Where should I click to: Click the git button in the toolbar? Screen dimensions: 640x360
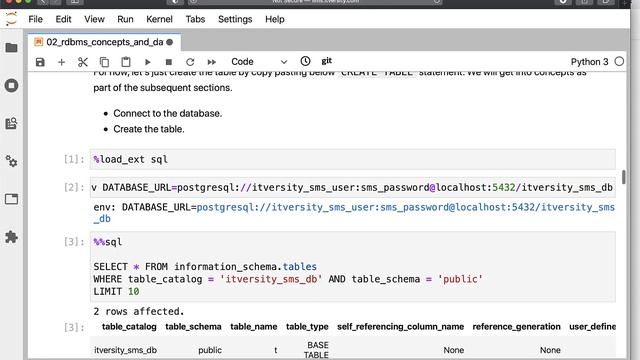pos(327,61)
